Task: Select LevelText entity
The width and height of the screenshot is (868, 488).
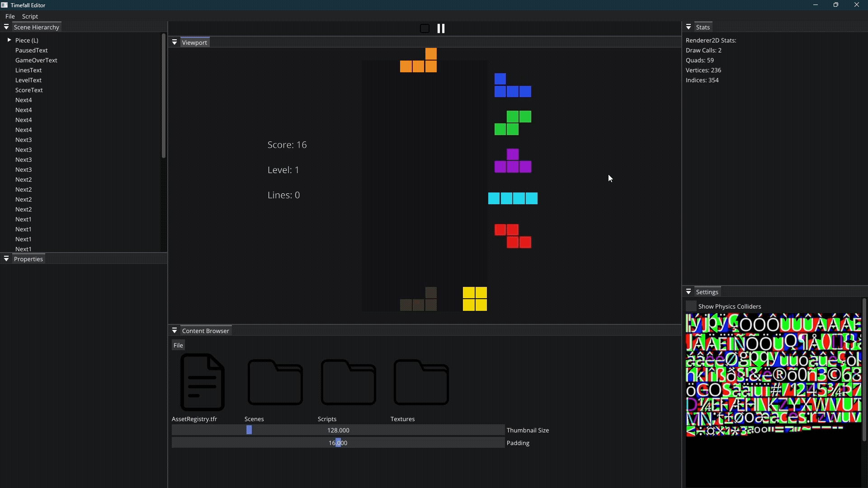Action: [28, 80]
